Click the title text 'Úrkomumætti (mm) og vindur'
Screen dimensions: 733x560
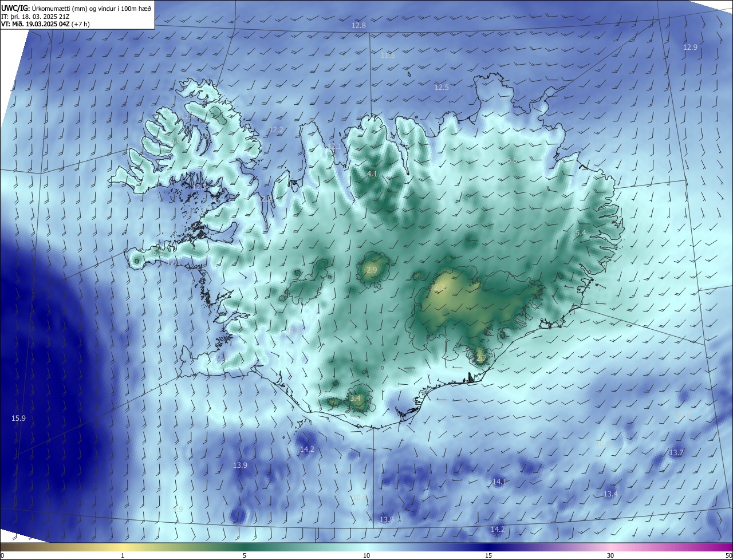pyautogui.click(x=73, y=7)
